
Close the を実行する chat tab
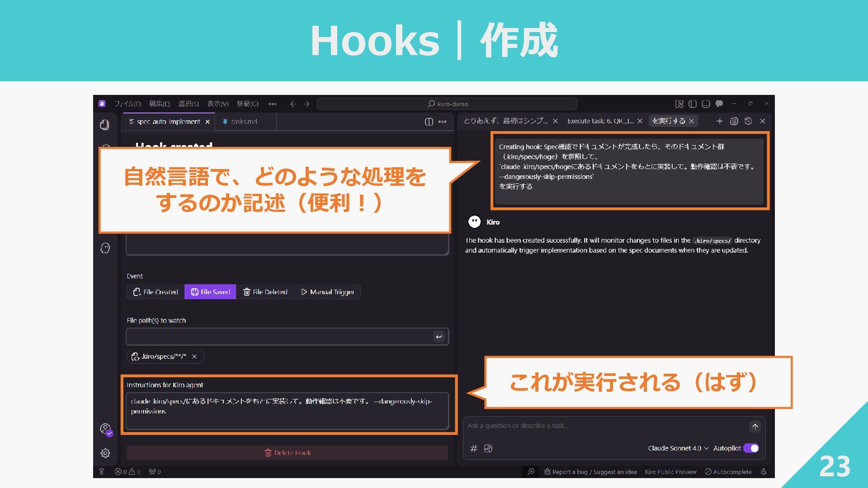(692, 121)
